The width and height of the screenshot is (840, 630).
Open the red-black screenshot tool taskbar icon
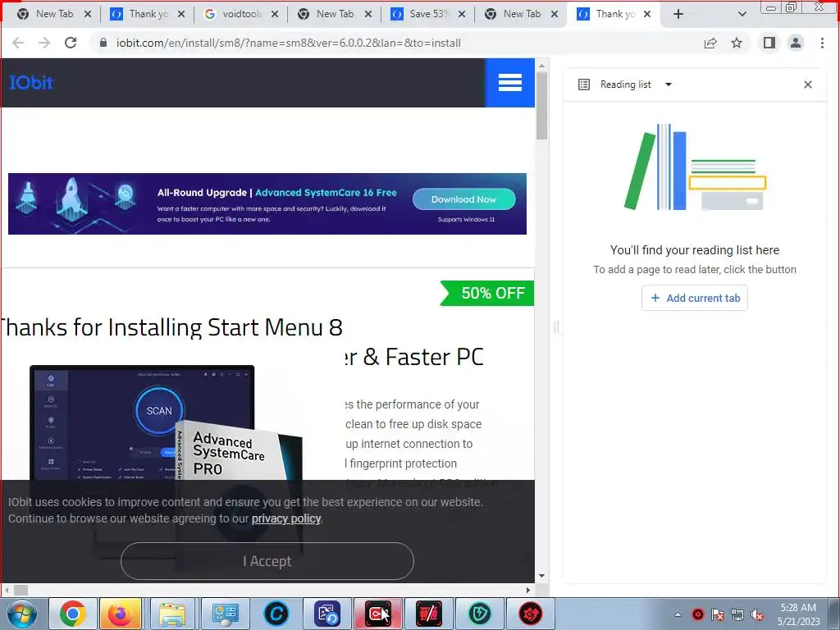(428, 614)
